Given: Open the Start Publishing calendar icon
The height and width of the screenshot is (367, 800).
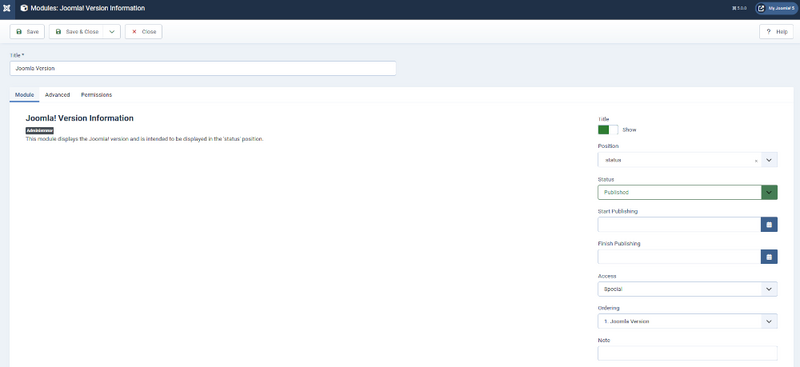Looking at the screenshot, I should pyautogui.click(x=769, y=225).
